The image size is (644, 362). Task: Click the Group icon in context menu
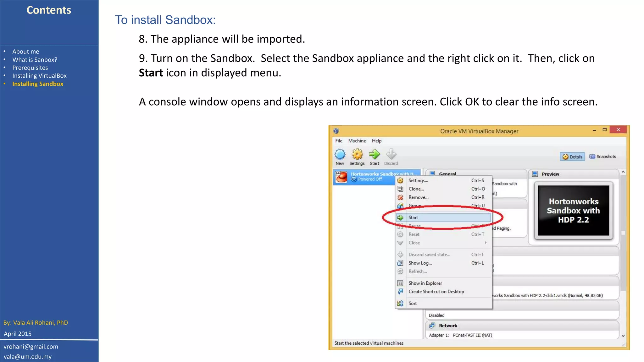(x=400, y=206)
